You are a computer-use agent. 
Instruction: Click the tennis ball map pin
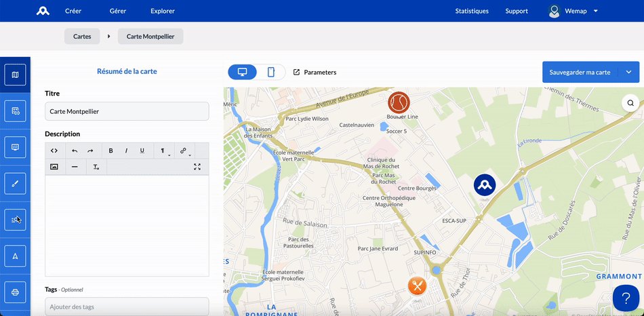coord(399,102)
